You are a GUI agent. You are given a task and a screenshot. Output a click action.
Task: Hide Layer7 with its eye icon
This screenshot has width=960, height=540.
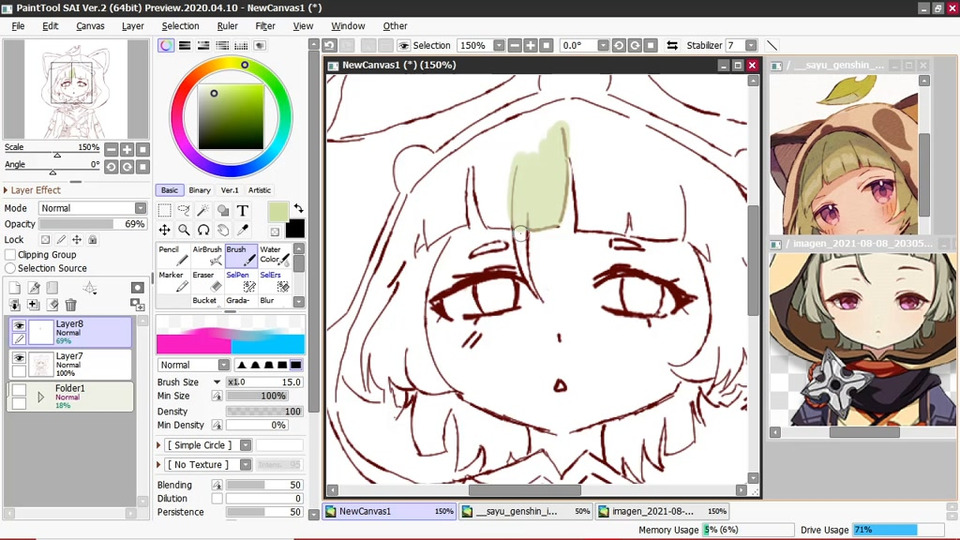click(19, 358)
